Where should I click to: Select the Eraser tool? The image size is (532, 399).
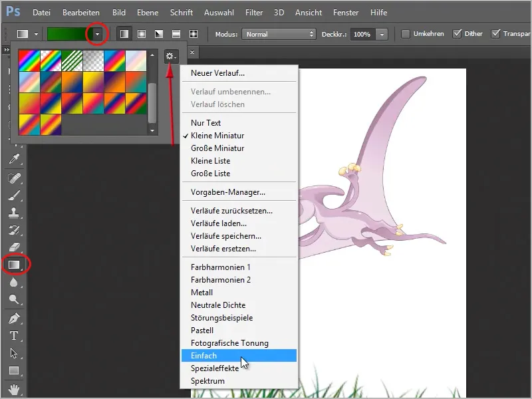[x=14, y=247]
